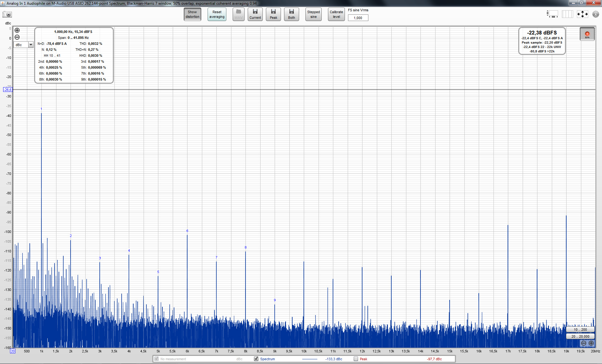Click the 1.000,00 Hz fundamental readout

(73, 32)
